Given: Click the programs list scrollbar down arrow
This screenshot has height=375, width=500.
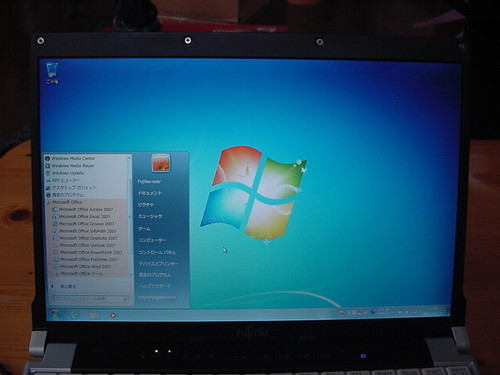Looking at the screenshot, I should [130, 275].
